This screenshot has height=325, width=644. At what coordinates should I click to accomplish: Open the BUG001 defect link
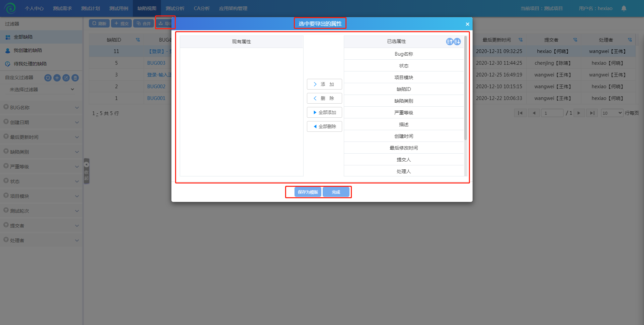point(156,98)
